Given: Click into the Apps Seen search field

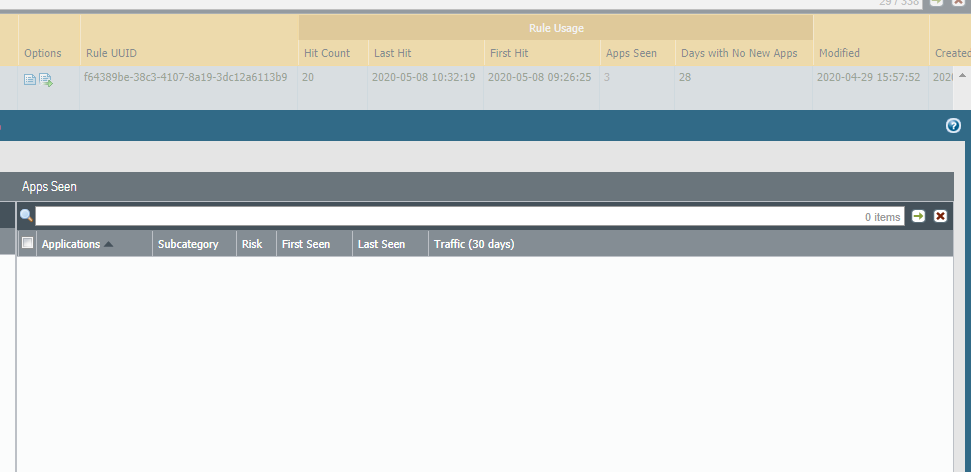Looking at the screenshot, I should 469,216.
